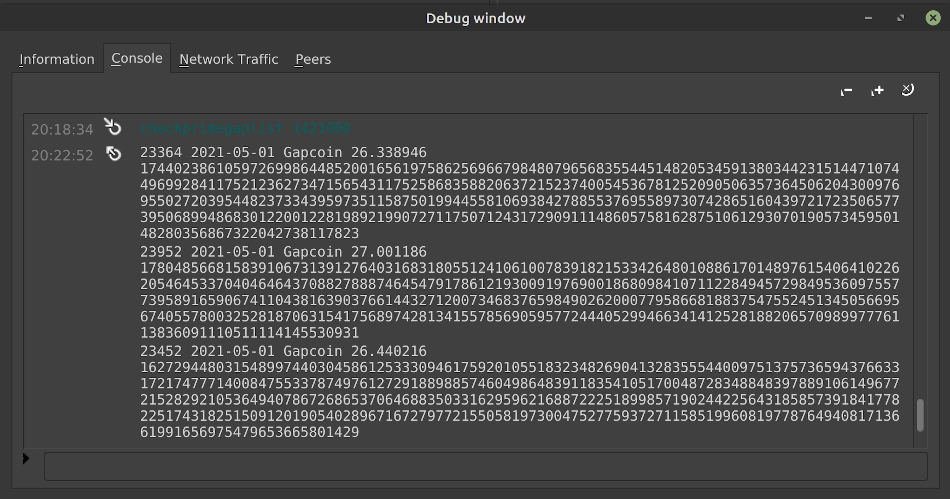
Task: Click the Debug window title text
Action: [x=476, y=18]
